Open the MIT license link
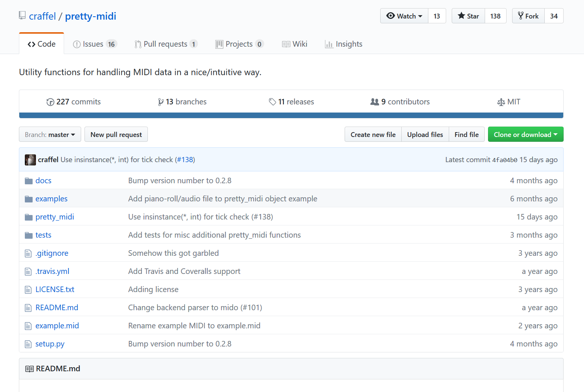 tap(509, 102)
